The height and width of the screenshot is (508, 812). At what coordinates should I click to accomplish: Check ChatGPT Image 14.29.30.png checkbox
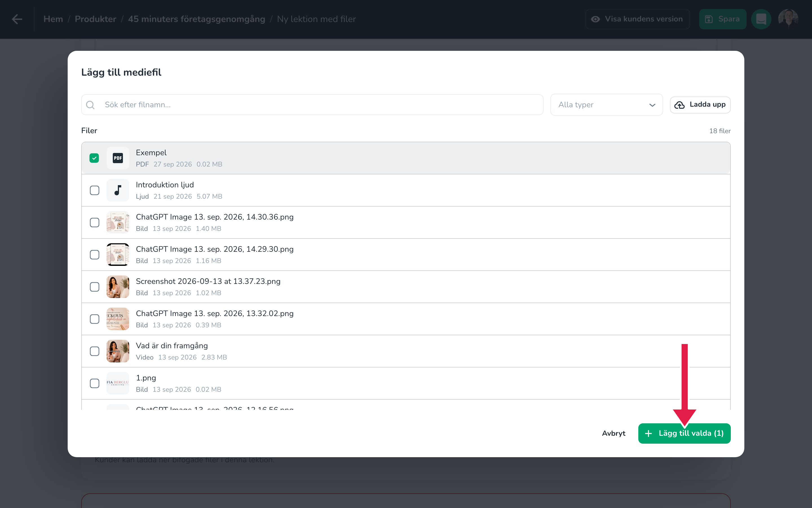coord(94,255)
